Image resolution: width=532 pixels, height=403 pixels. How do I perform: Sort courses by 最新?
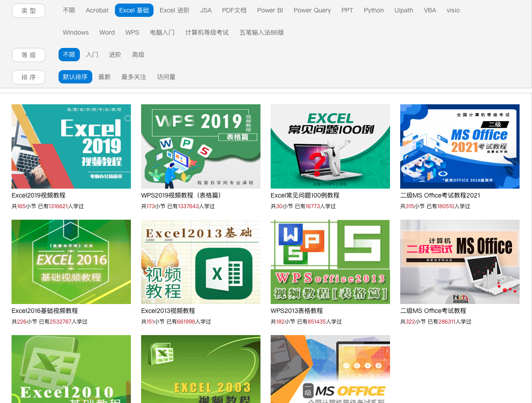(105, 77)
